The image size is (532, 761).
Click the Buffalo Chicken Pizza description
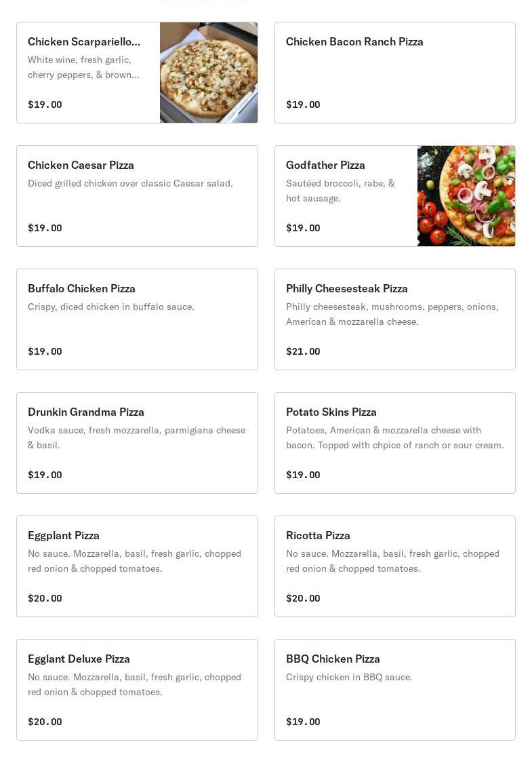(110, 307)
